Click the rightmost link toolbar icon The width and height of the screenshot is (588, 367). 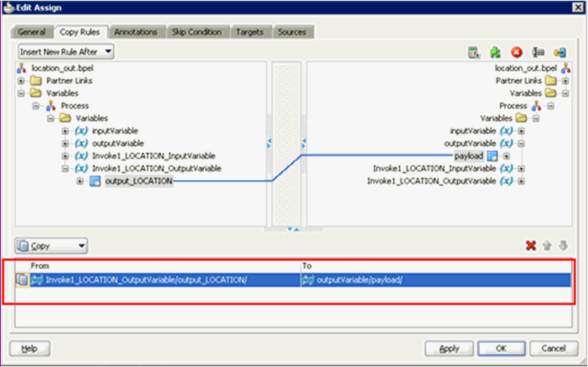(x=560, y=52)
